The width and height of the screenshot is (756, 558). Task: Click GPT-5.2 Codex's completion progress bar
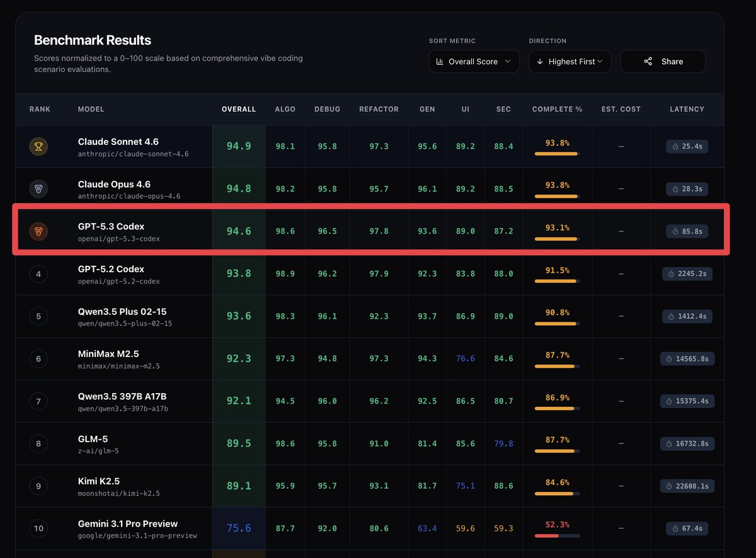pyautogui.click(x=557, y=280)
